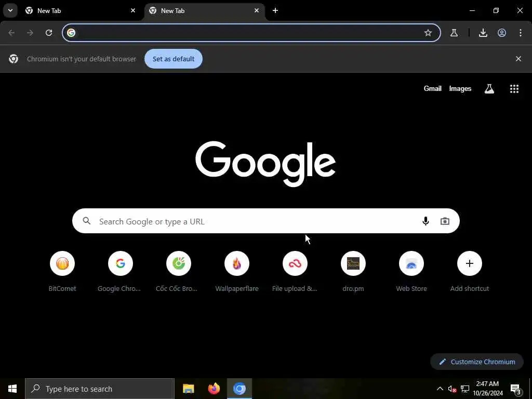Viewport: 532px width, 399px height.
Task: Go forward with the arrow button
Action: point(30,33)
